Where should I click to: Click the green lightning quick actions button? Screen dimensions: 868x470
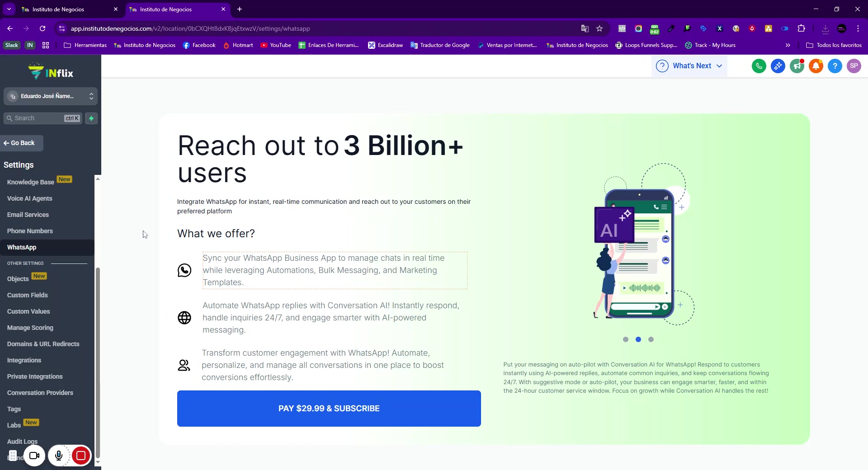91,118
